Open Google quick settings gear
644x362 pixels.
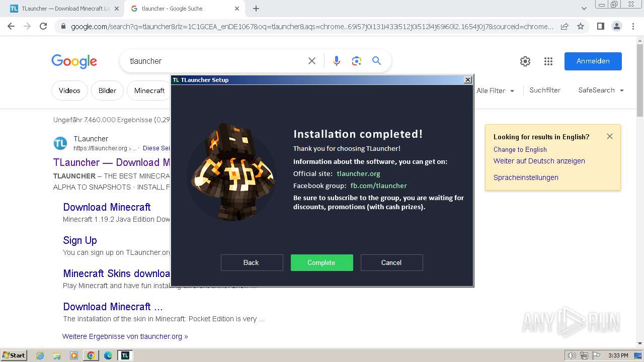tap(525, 61)
